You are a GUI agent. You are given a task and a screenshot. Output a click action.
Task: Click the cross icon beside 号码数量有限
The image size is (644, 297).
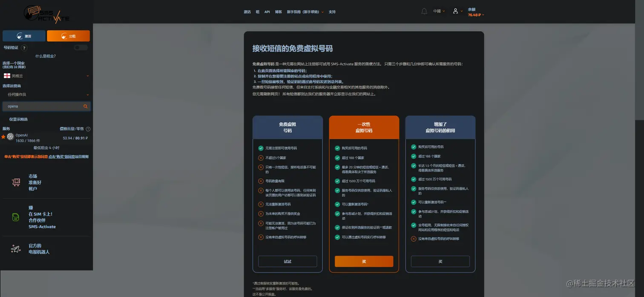261,181
